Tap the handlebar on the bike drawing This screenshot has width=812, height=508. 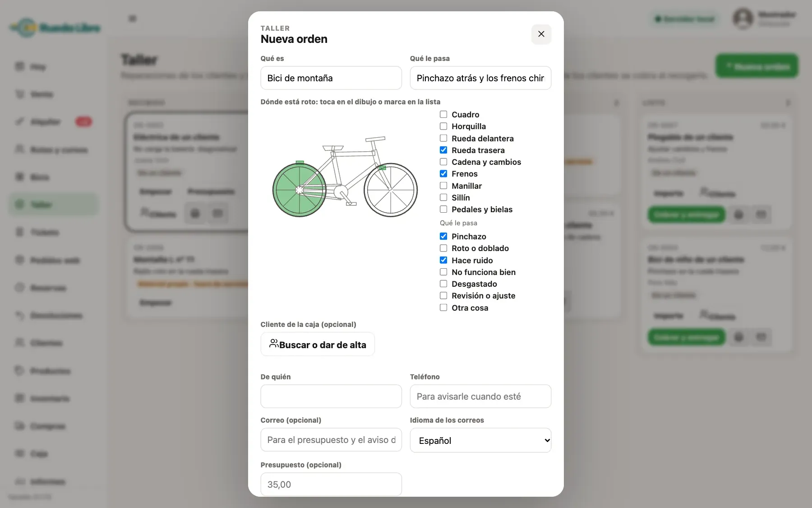(375, 139)
